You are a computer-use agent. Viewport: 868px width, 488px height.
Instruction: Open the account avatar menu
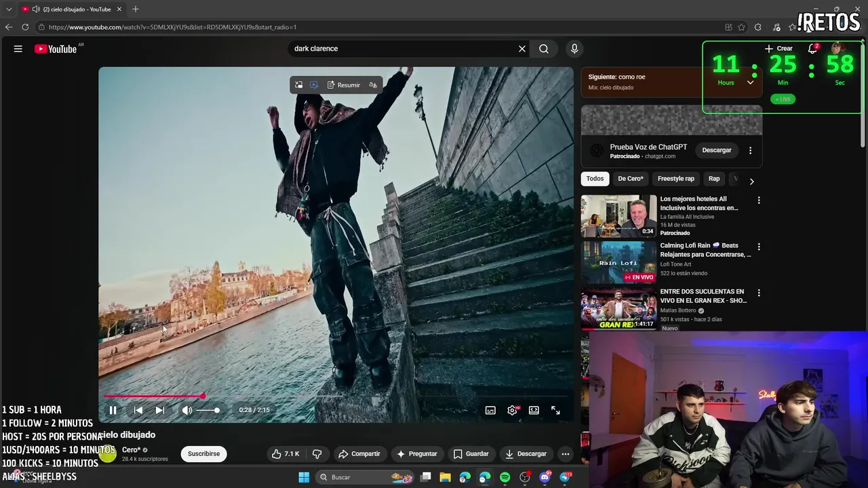[x=837, y=48]
